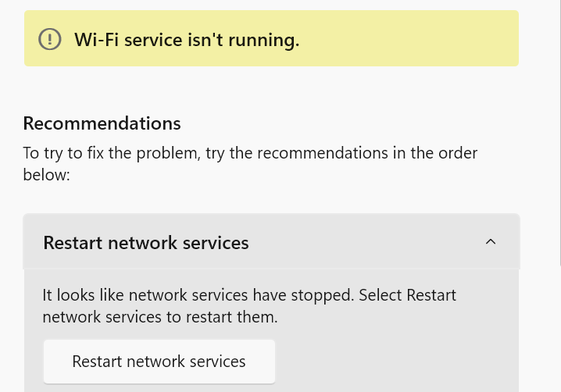Click the vertical scrollbar at the right edge

coord(559,132)
